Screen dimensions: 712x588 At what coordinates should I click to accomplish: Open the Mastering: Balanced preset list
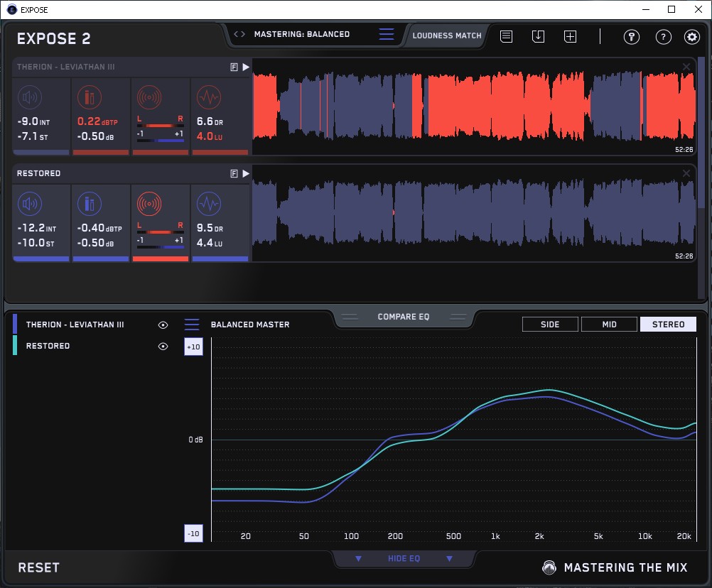pos(386,34)
